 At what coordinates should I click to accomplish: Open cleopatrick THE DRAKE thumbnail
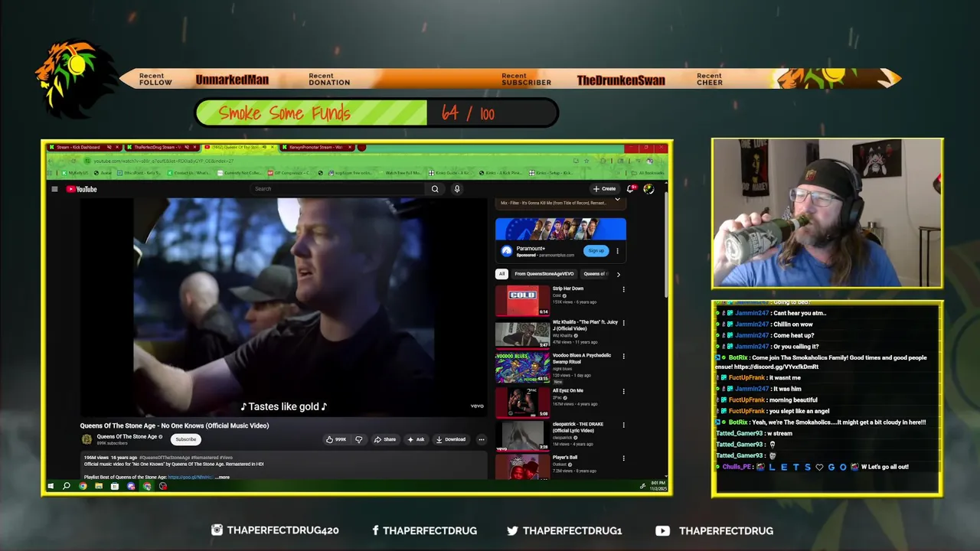[x=522, y=436]
